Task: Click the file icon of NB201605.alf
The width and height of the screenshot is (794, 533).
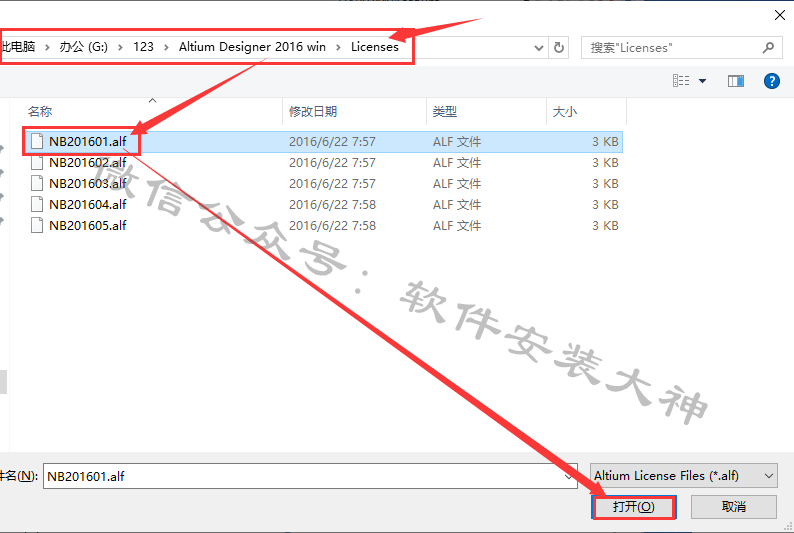Action: tap(37, 225)
